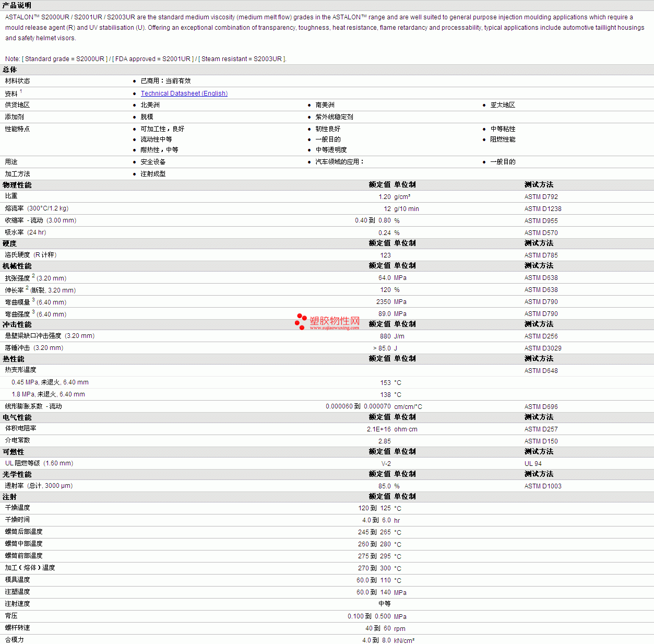654x644 pixels.
Task: Click the 2350 flexural modulus value
Action: pyautogui.click(x=384, y=302)
